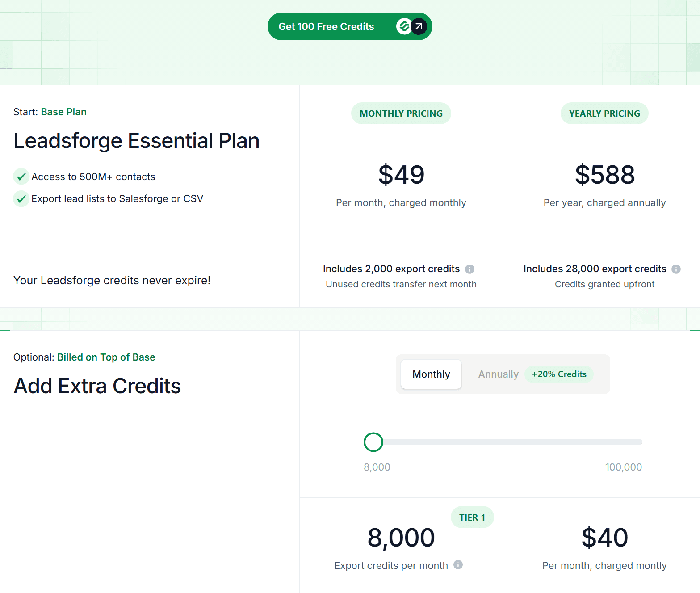The image size is (700, 593).
Task: Click the MONTHLY PRICING label
Action: pyautogui.click(x=401, y=113)
